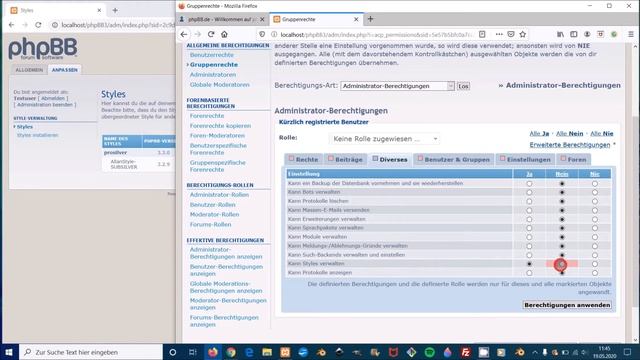Open FileZilla from the taskbar
The height and width of the screenshot is (360, 640).
[466, 352]
